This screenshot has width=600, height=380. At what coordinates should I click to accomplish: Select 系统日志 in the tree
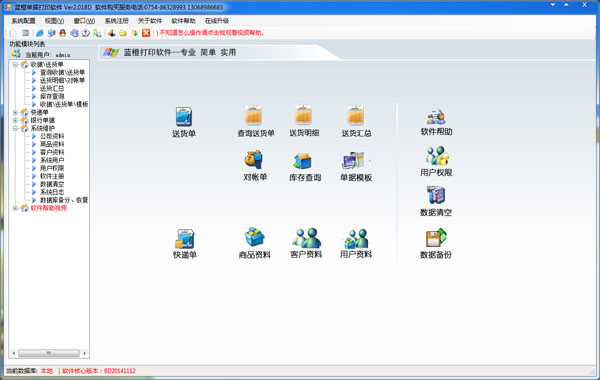pos(52,192)
